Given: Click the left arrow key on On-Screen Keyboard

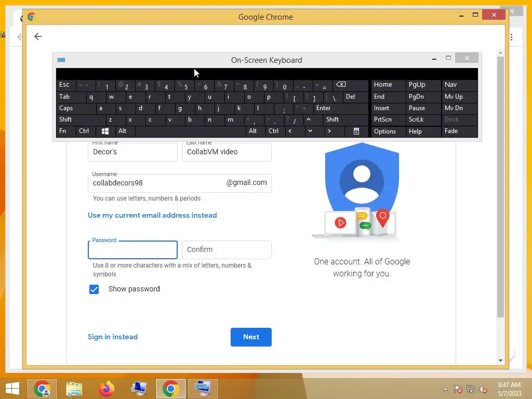Looking at the screenshot, I should pos(290,131).
